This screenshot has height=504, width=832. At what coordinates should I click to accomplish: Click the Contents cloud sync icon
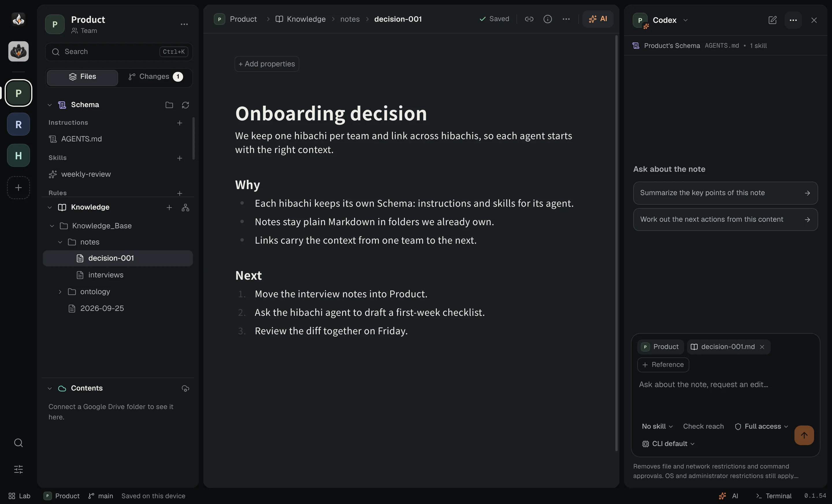pyautogui.click(x=185, y=388)
